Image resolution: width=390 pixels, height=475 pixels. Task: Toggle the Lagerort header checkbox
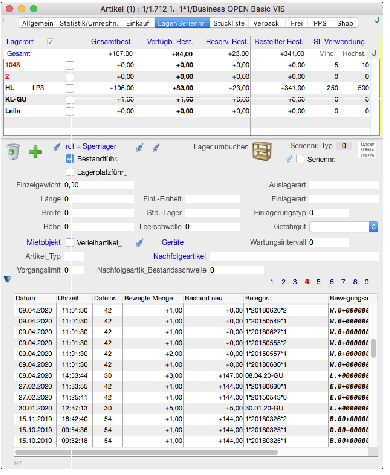(50, 42)
